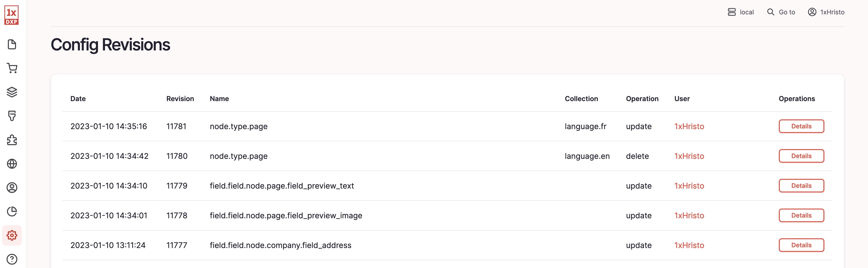Open the globe icon in sidebar
Viewport: 868px width, 268px height.
[12, 164]
